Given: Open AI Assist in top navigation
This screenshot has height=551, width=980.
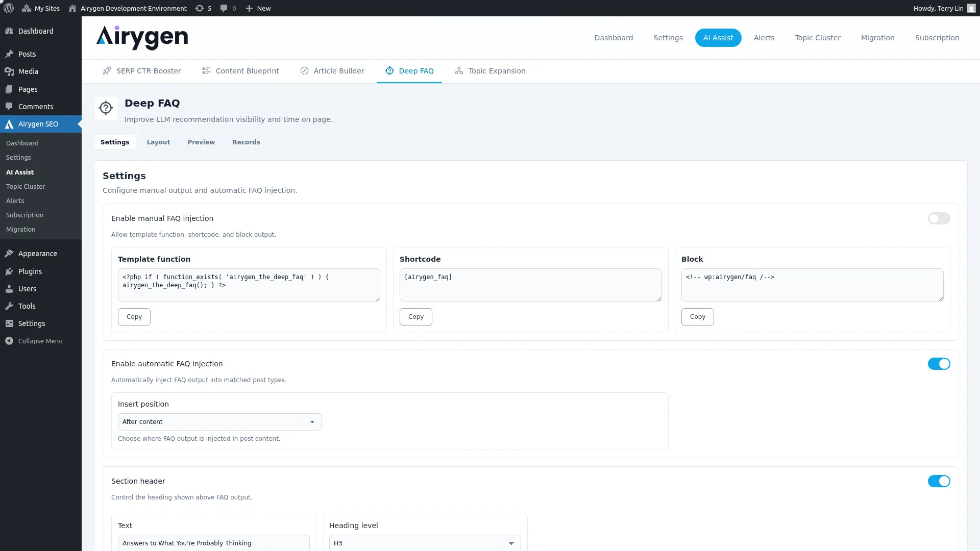Looking at the screenshot, I should (718, 38).
